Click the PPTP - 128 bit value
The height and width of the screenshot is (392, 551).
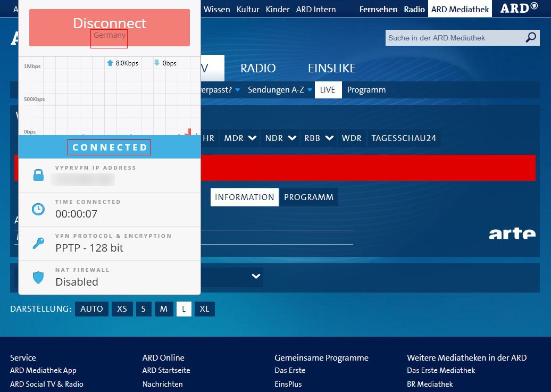pyautogui.click(x=89, y=248)
